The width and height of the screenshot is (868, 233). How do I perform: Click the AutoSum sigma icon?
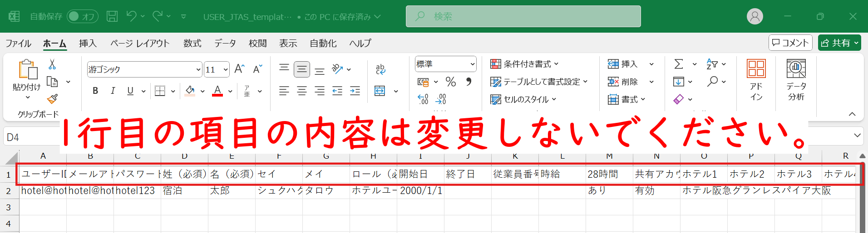tap(679, 64)
